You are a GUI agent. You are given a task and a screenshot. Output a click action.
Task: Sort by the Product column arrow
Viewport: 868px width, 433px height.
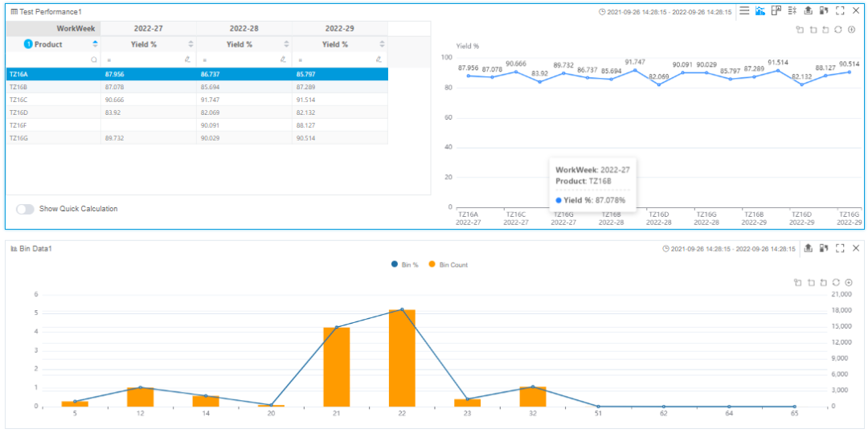(96, 44)
